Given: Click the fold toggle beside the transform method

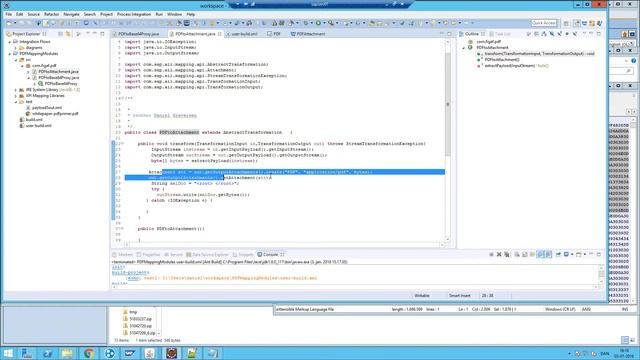Looking at the screenshot, I should (122, 144).
